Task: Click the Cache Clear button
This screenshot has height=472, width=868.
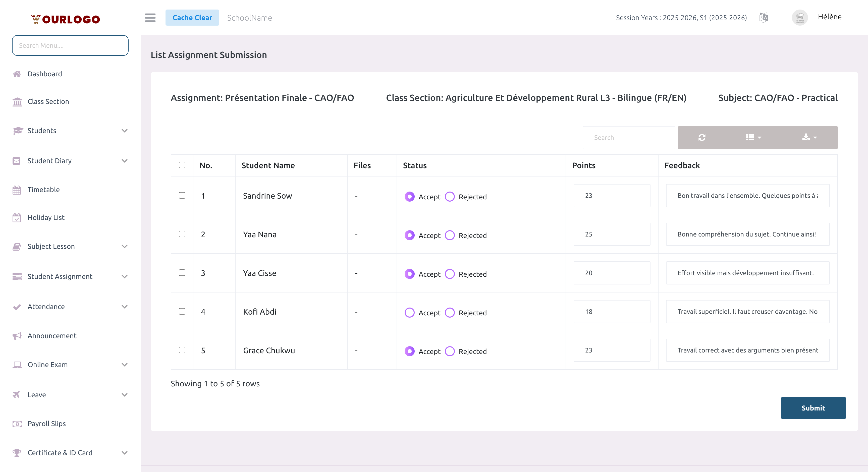Action: tap(192, 18)
